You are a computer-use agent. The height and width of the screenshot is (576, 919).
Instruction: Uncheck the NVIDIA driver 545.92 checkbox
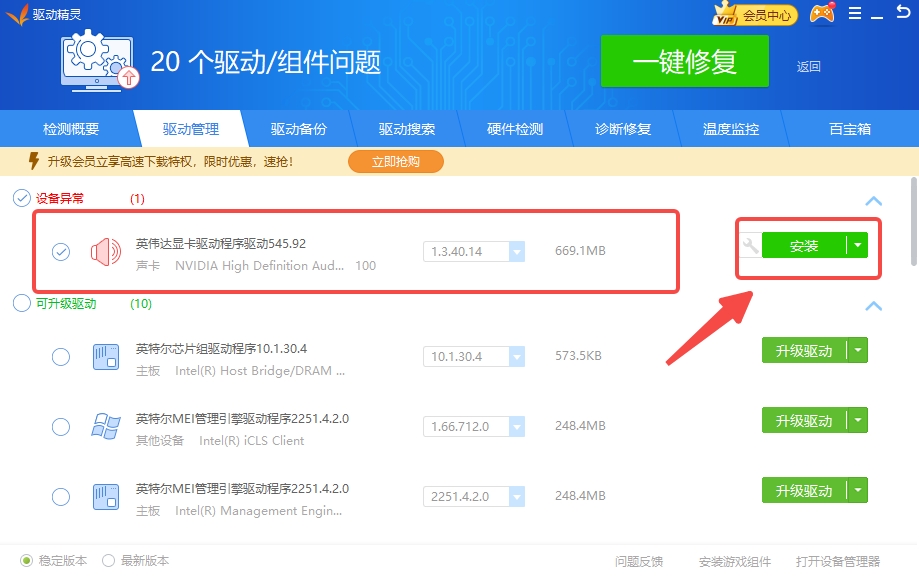tap(61, 252)
